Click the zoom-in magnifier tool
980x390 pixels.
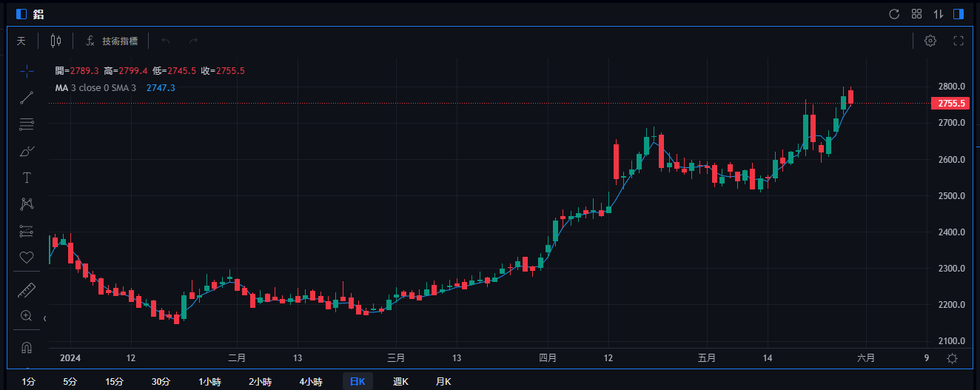(x=27, y=316)
